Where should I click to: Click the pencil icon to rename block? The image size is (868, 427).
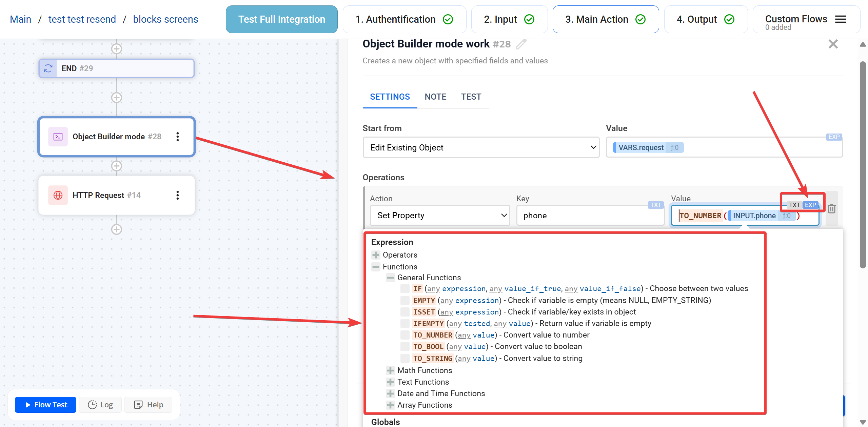click(x=521, y=44)
